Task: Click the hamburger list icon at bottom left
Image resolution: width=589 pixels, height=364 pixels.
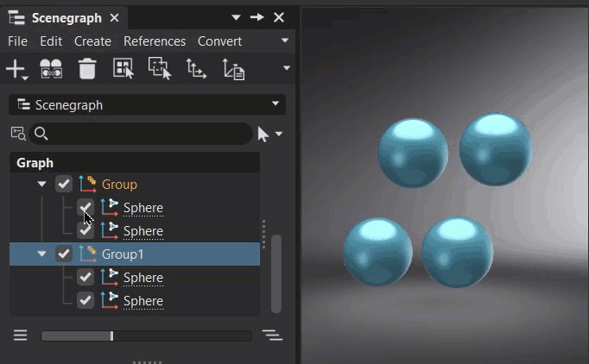Action: click(x=20, y=336)
